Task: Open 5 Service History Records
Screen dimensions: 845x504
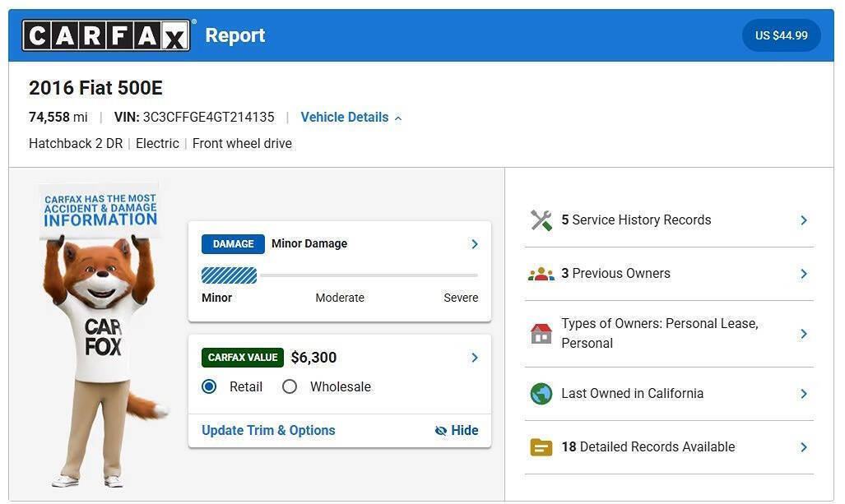Action: pyautogui.click(x=669, y=220)
